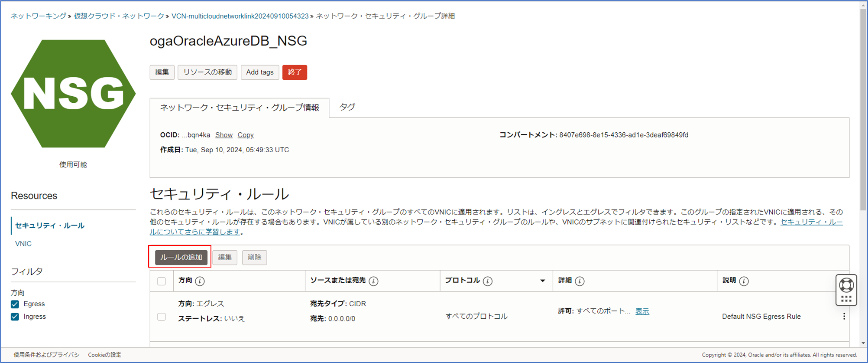Open VCN-multicloudnetworklink20240910054323 breadcrumb
The image size is (868, 363).
coord(240,16)
